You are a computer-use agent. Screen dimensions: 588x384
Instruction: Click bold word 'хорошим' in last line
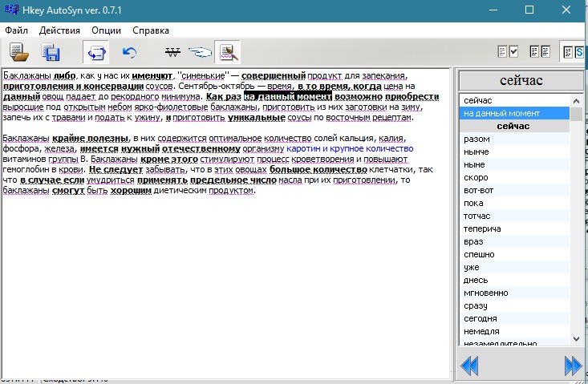click(x=131, y=191)
